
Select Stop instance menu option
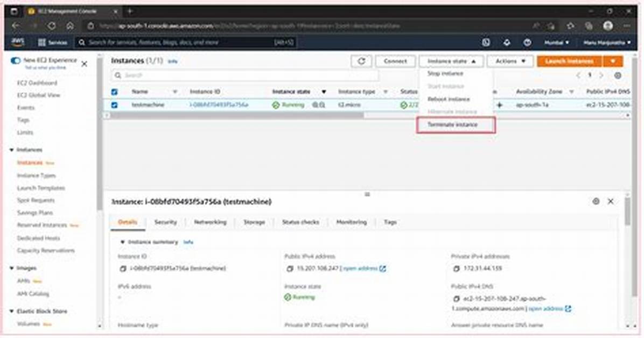[x=445, y=74]
